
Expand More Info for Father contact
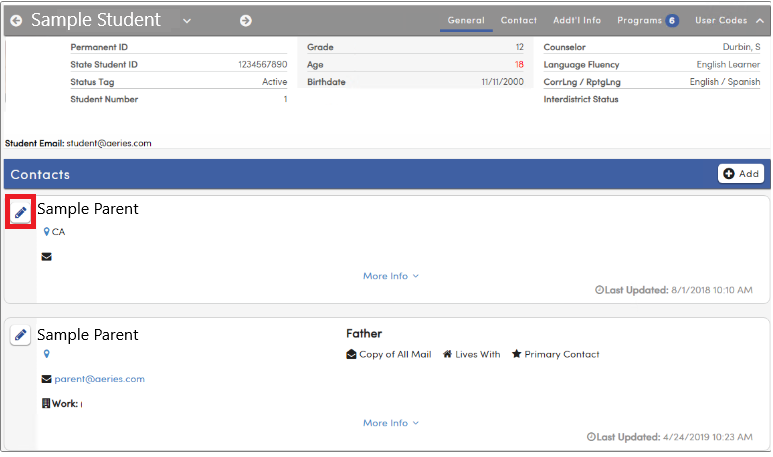click(x=391, y=423)
